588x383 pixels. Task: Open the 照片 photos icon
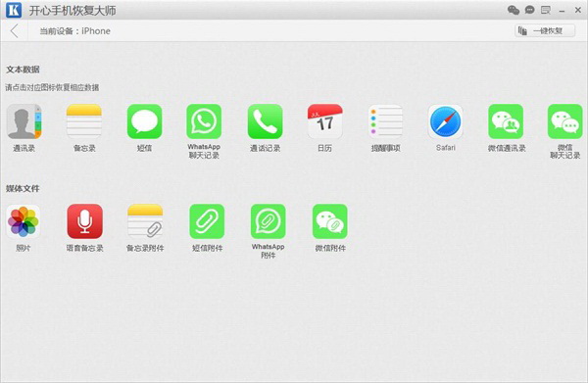coord(24,221)
